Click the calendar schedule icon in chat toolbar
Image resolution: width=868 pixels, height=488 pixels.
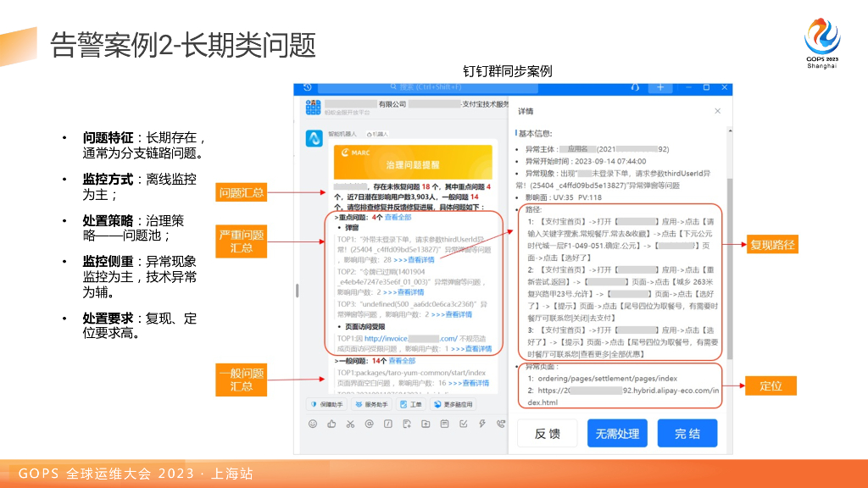tap(444, 424)
